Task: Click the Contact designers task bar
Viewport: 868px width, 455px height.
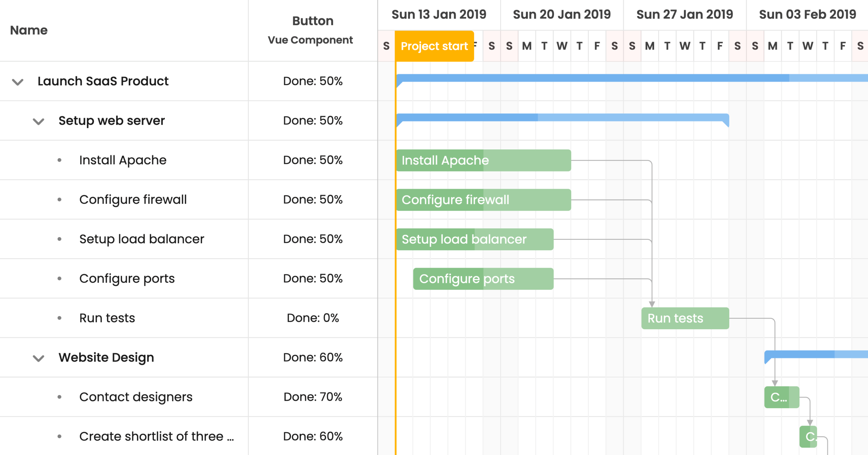Action: point(782,397)
